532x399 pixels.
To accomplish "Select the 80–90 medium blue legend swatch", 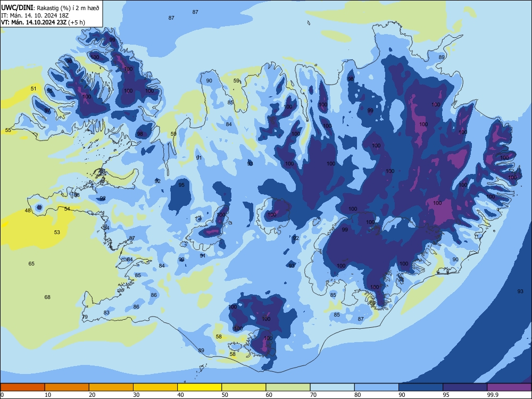I will point(377,387).
